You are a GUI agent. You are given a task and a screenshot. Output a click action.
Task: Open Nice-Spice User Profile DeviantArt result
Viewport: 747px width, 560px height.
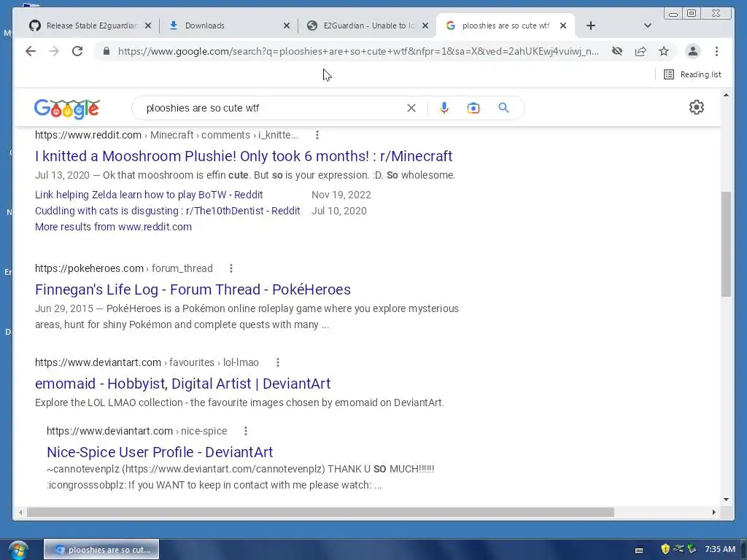(160, 452)
